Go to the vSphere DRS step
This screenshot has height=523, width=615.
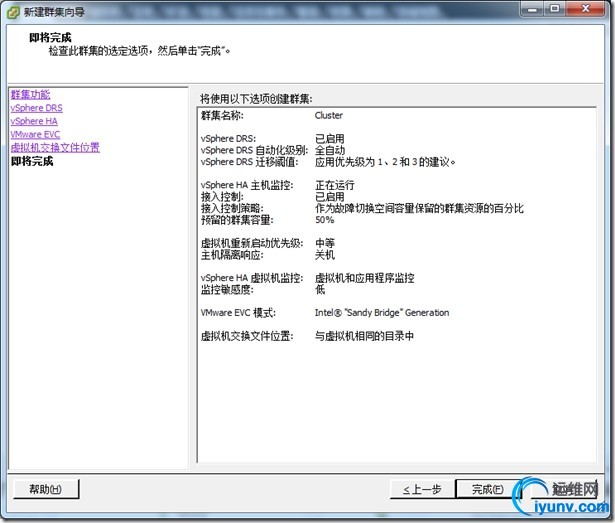click(x=36, y=108)
